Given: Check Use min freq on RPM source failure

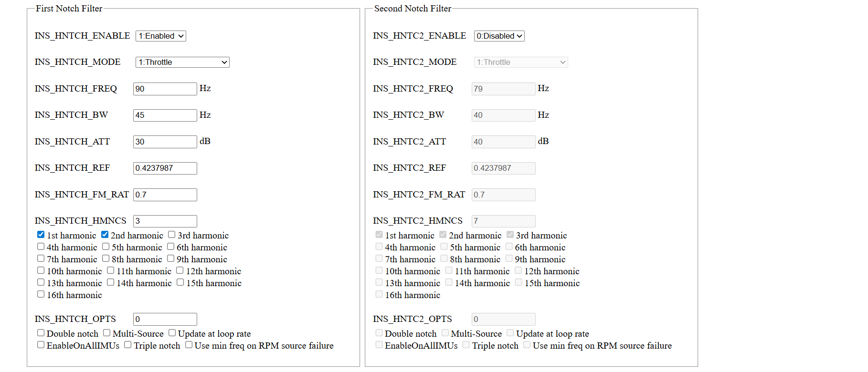Looking at the screenshot, I should [x=189, y=345].
